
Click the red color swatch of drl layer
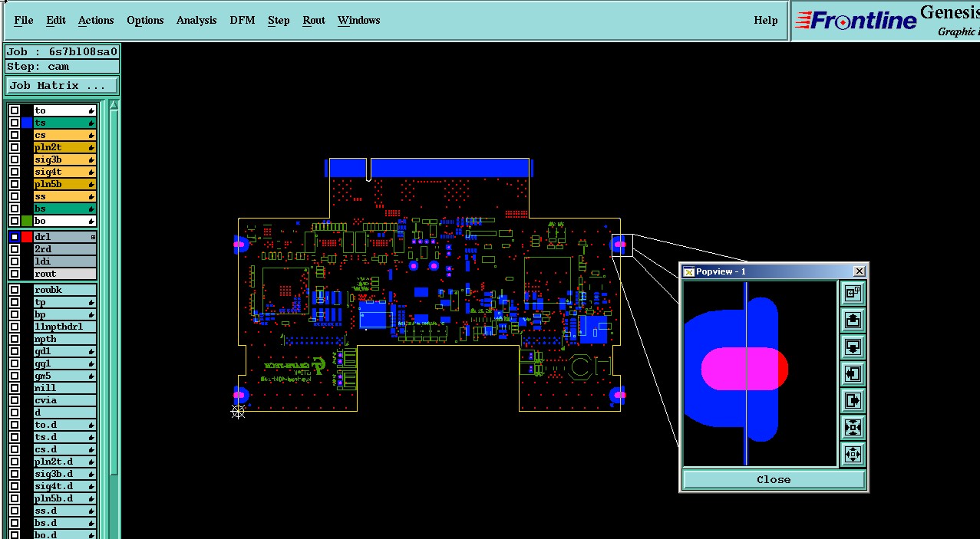pos(27,237)
